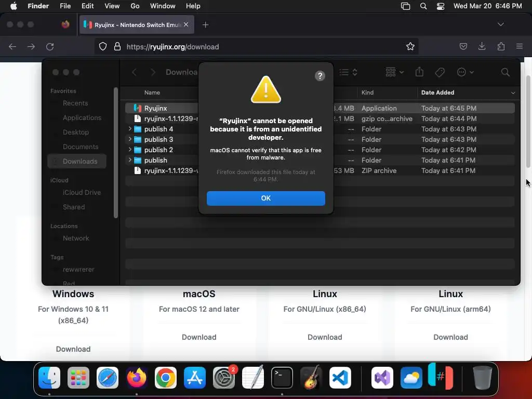Select Applications in Finder sidebar

point(82,118)
